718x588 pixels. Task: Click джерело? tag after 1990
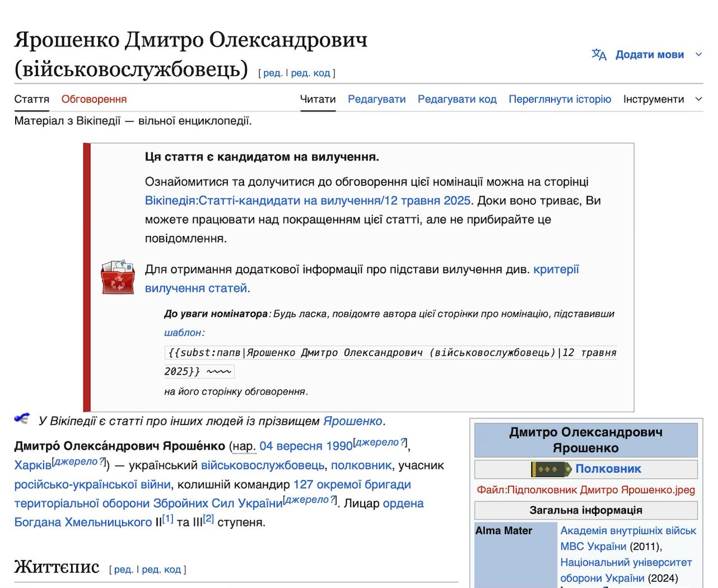[x=380, y=442]
